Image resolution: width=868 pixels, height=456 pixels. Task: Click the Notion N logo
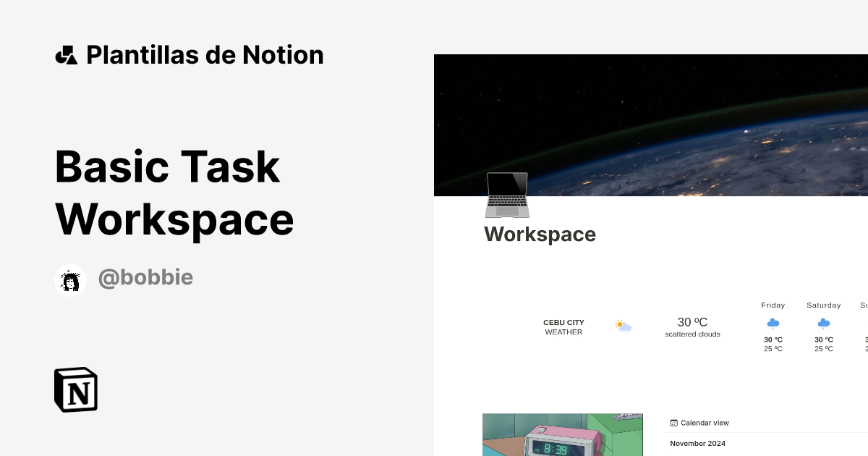(x=75, y=390)
